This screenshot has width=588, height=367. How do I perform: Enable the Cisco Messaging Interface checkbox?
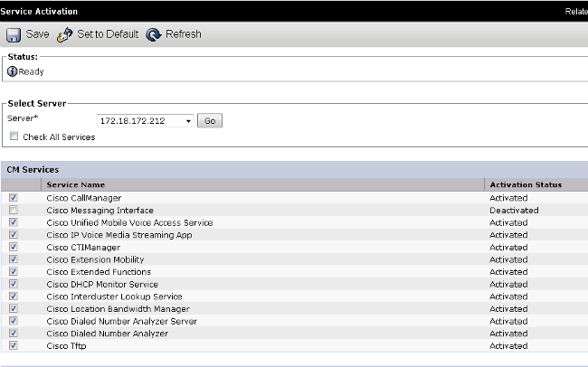click(x=14, y=210)
